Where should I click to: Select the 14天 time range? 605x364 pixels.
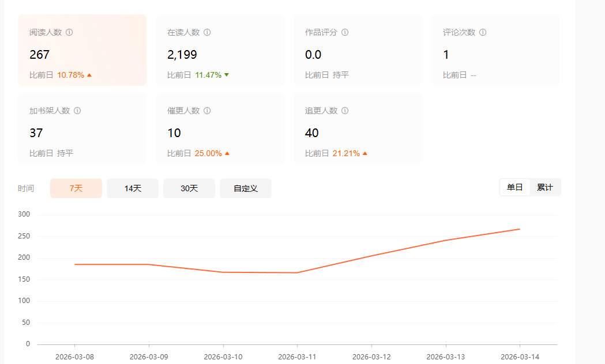pyautogui.click(x=133, y=188)
